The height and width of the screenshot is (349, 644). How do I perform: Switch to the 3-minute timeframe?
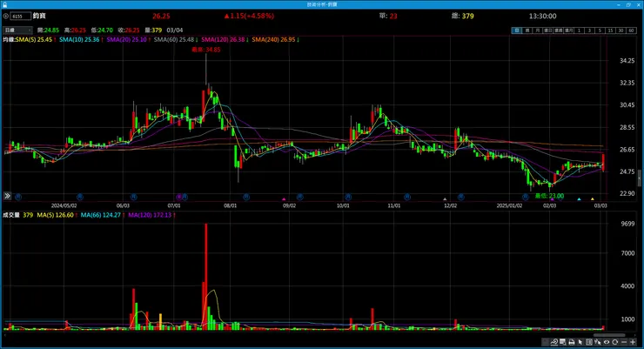pos(589,30)
